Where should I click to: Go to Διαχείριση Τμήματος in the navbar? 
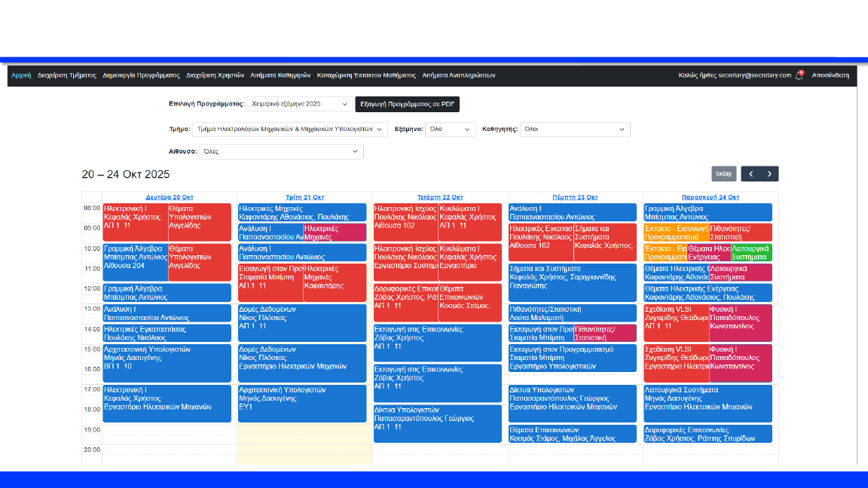point(67,75)
